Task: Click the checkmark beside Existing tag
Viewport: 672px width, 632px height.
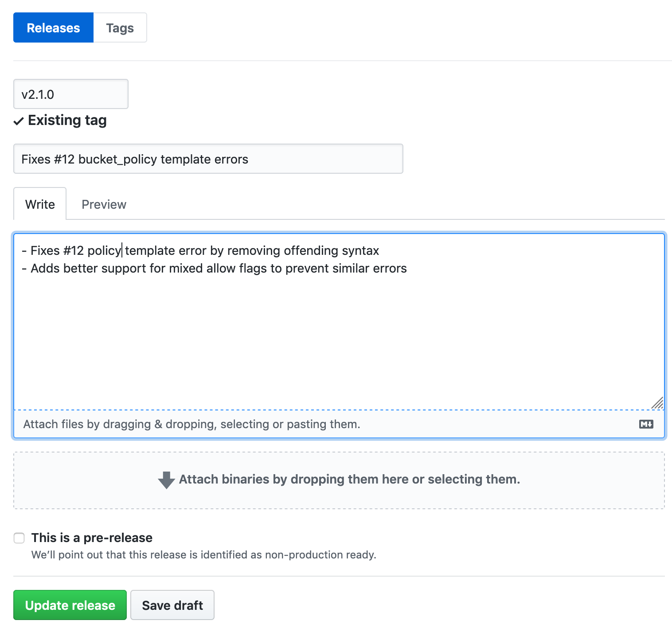Action: pyautogui.click(x=18, y=121)
